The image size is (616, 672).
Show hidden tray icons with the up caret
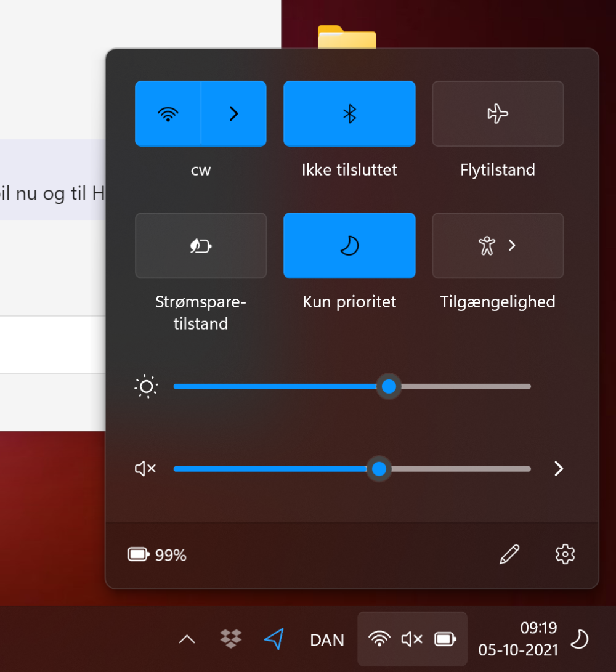(x=187, y=640)
